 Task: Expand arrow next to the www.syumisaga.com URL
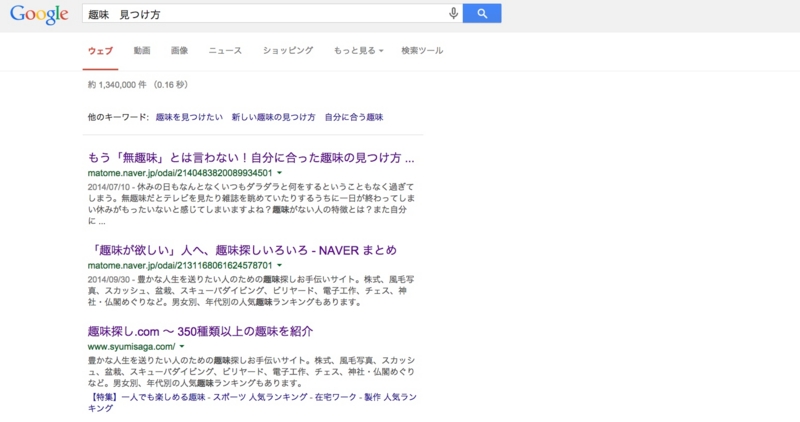[182, 346]
